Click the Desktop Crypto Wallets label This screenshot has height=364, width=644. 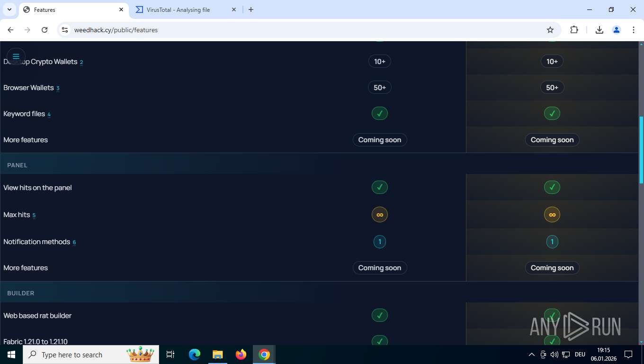point(40,62)
